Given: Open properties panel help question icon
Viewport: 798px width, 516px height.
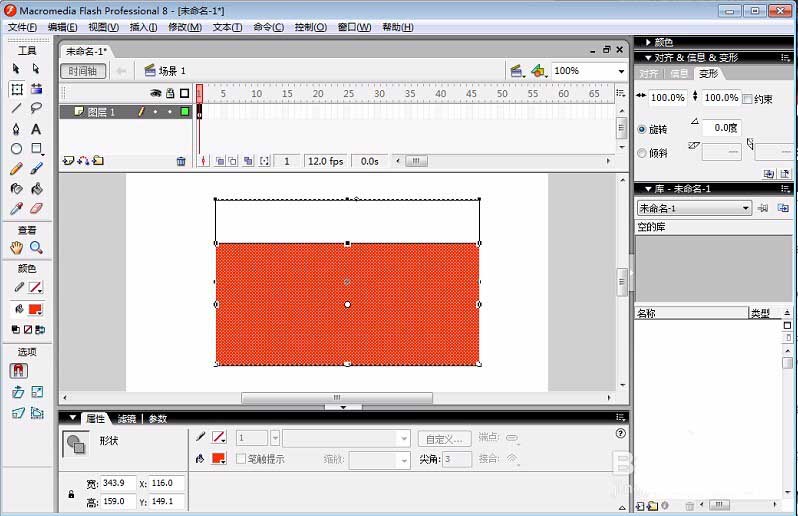Looking at the screenshot, I should pos(620,434).
